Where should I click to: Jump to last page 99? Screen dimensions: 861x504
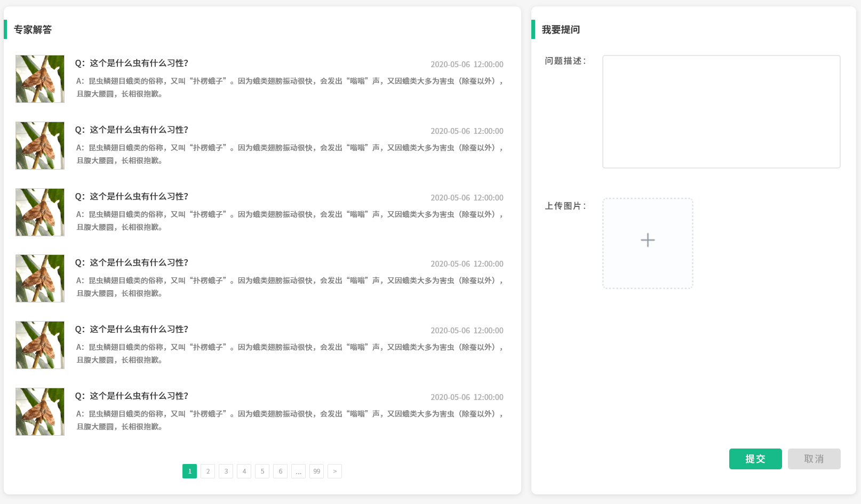pyautogui.click(x=317, y=471)
